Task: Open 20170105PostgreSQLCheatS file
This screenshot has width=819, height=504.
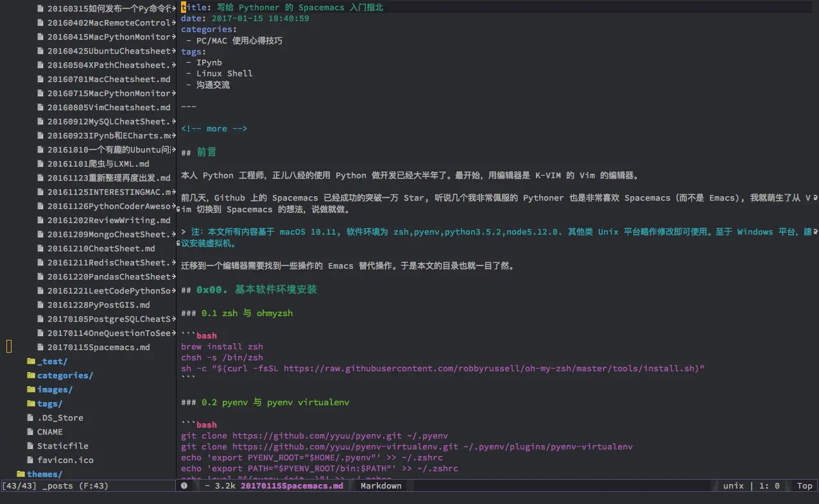Action: pos(109,319)
